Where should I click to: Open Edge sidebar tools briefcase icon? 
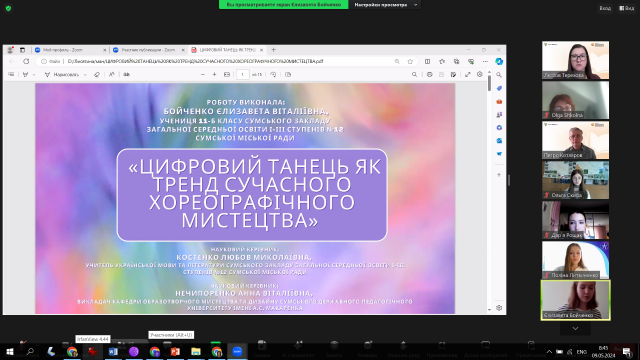(x=499, y=101)
